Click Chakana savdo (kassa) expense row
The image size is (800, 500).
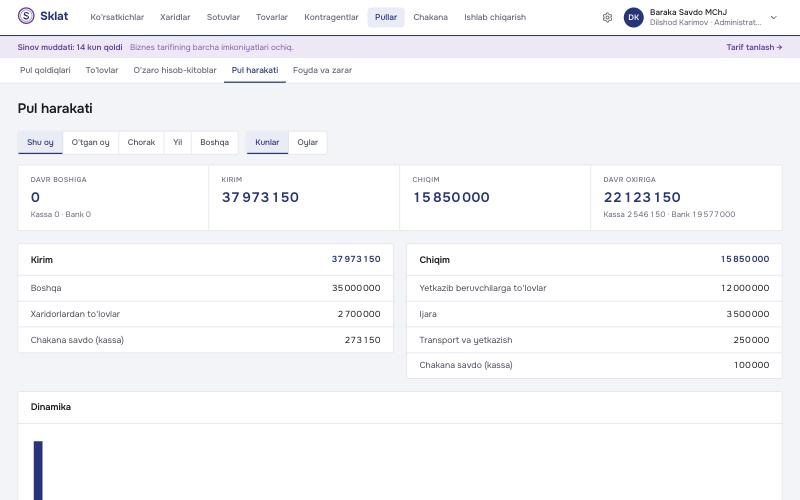pos(594,365)
